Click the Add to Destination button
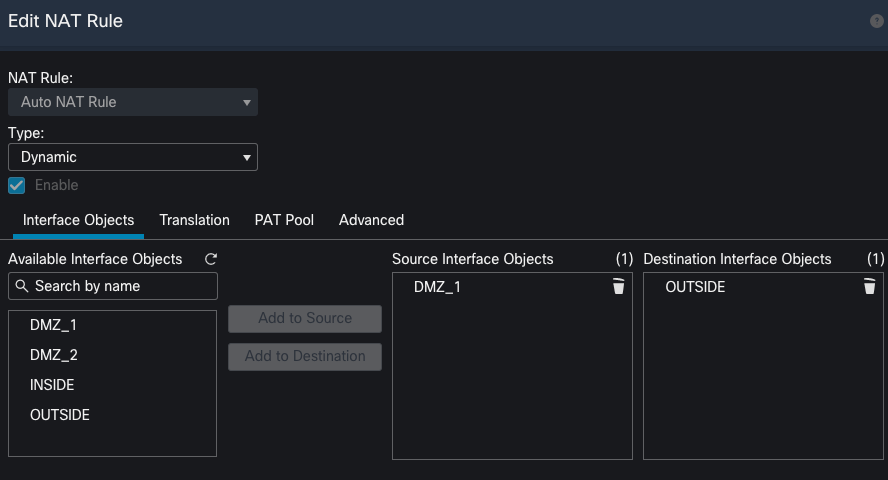Image resolution: width=888 pixels, height=480 pixels. click(305, 357)
